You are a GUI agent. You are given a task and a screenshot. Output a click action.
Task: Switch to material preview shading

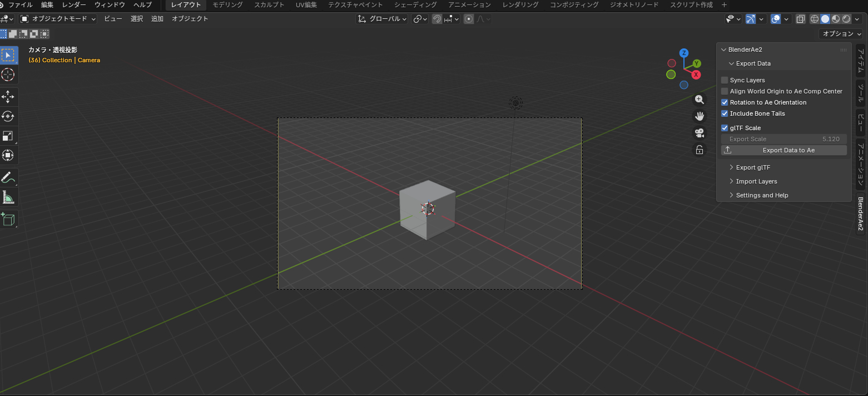(836, 19)
